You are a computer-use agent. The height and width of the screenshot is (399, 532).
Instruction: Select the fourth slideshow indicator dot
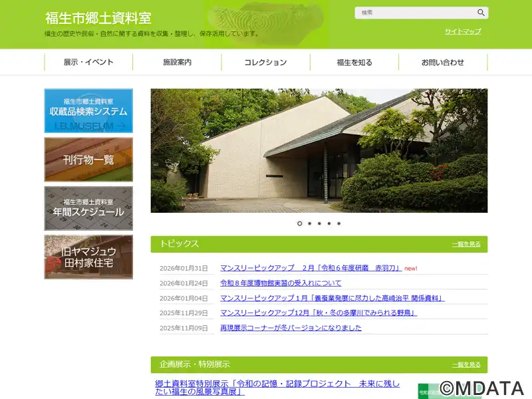pyautogui.click(x=329, y=223)
